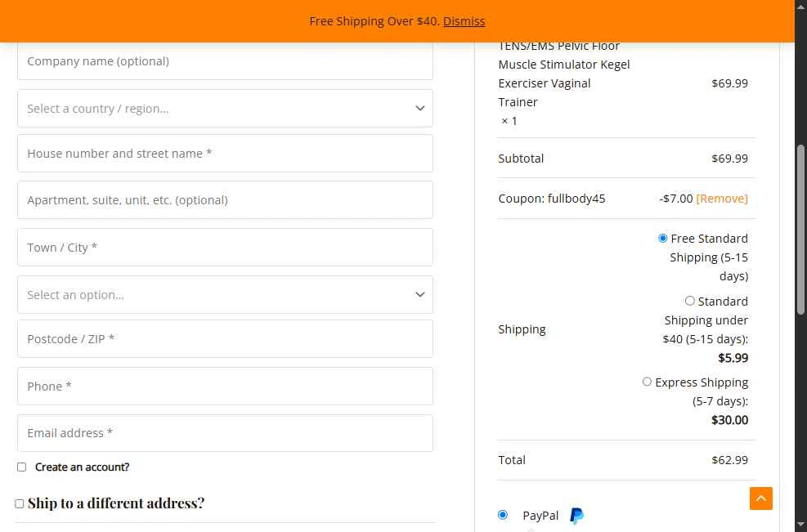Click the Total amount $62.99

729,460
